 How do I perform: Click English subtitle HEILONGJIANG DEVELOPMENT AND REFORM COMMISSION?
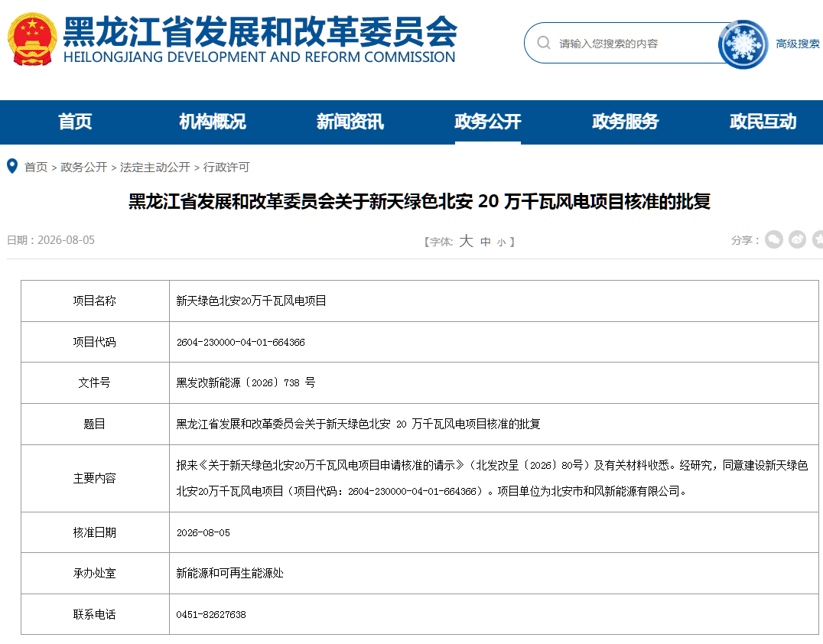[x=259, y=57]
